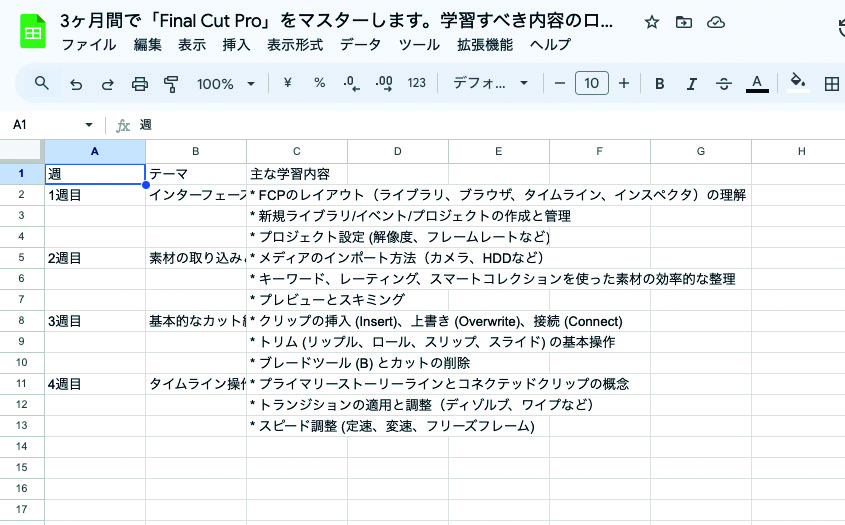Open the 挿入 menu
This screenshot has height=525, width=845.
click(236, 45)
